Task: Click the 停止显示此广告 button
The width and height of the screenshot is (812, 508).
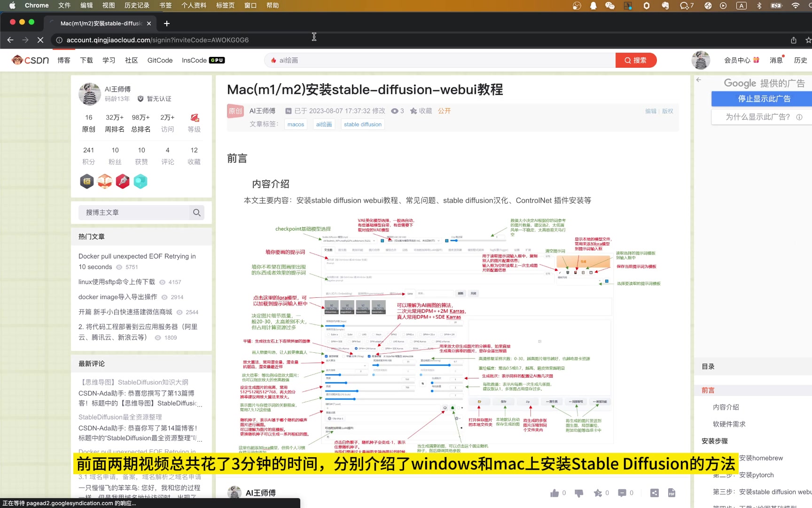Action: pos(763,99)
